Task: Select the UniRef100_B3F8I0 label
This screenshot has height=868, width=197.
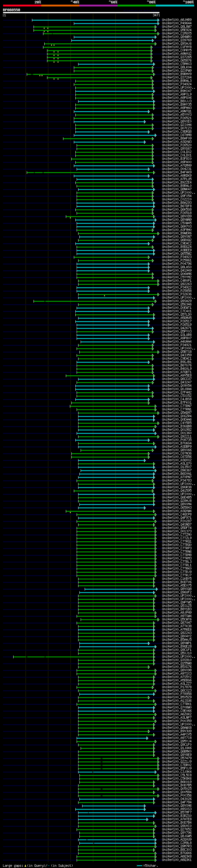Action: [177, 159]
